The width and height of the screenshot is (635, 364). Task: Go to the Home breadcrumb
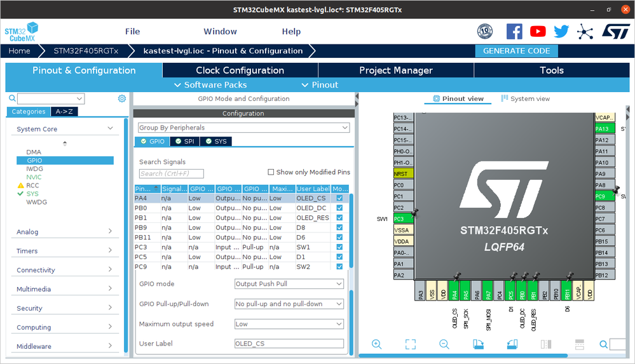point(20,51)
